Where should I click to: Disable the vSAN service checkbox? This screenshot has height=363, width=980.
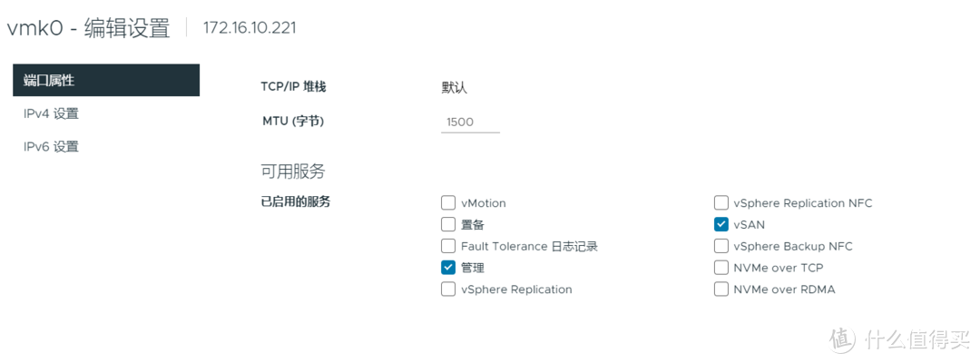(x=721, y=224)
